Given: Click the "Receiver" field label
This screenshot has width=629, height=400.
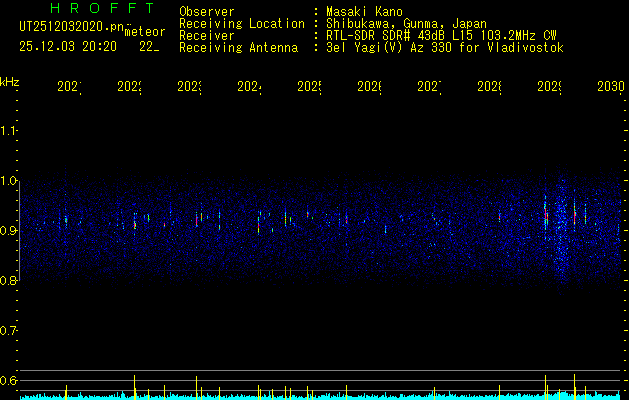Looking at the screenshot, I should [x=207, y=36].
